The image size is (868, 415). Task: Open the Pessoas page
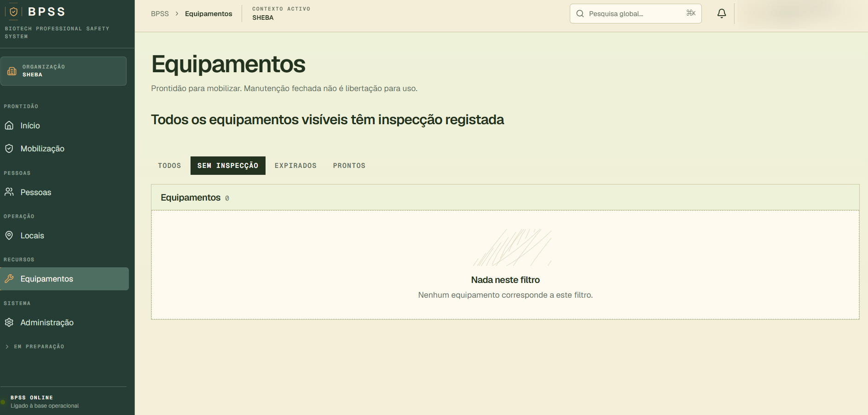64,192
